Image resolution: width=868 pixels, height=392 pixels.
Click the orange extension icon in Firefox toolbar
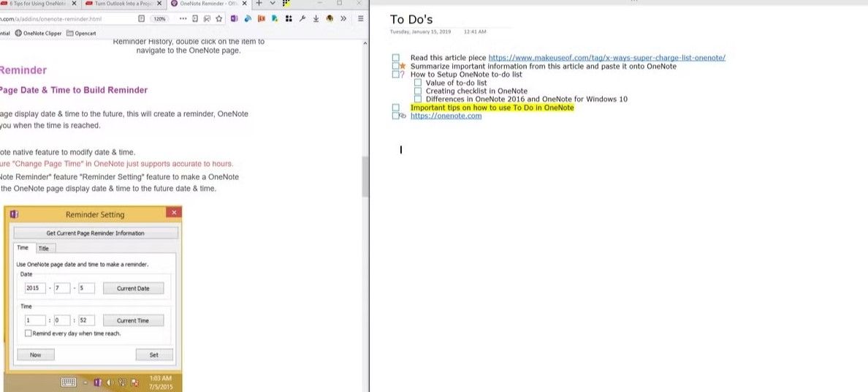point(262,18)
